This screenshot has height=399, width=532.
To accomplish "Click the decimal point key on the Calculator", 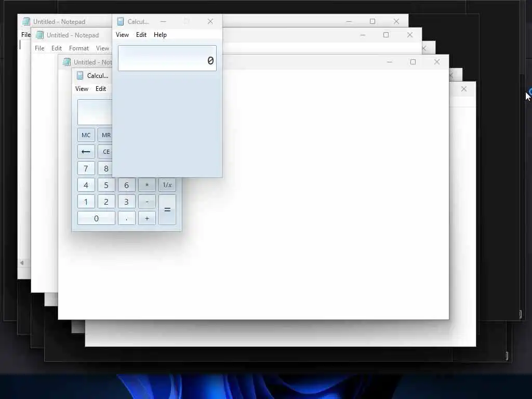I will click(x=127, y=218).
